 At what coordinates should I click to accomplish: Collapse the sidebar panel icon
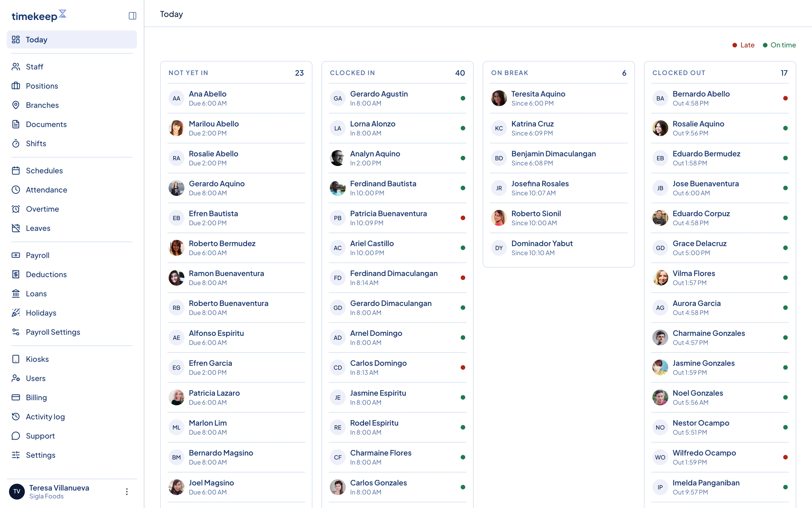[132, 16]
